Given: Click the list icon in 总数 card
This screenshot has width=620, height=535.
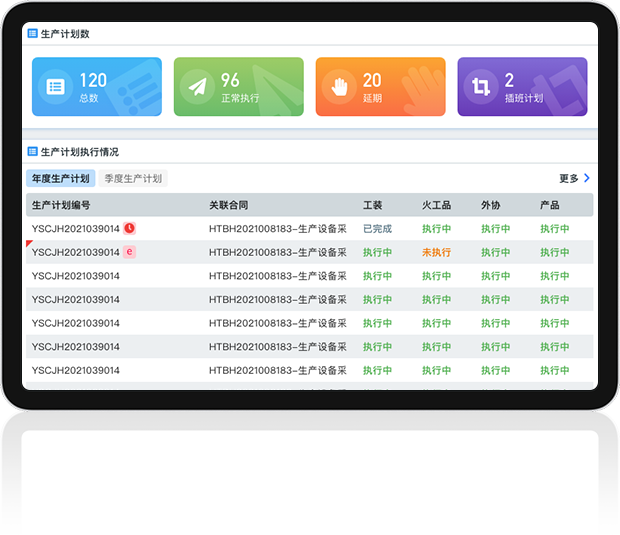Looking at the screenshot, I should [56, 87].
